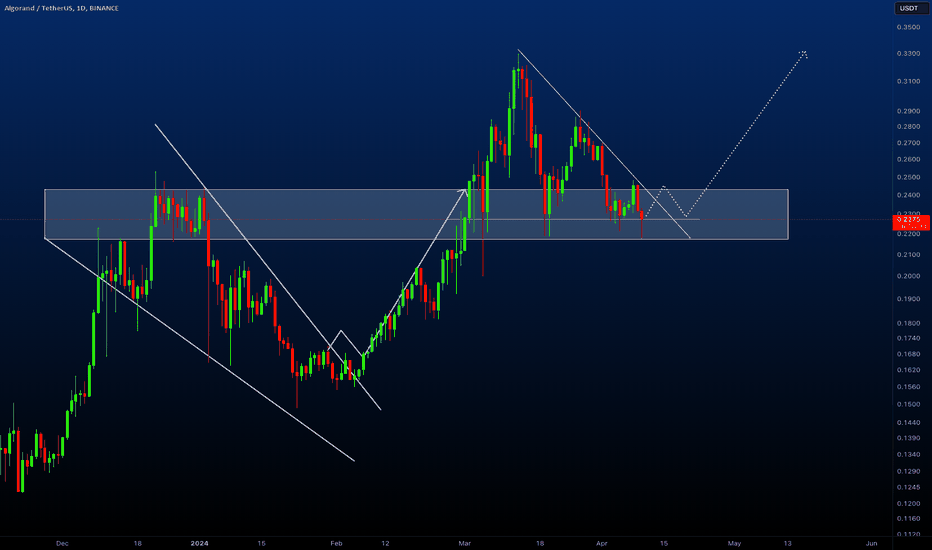The width and height of the screenshot is (932, 550).
Task: Select the 0.3300 price axis label
Action: [x=908, y=54]
